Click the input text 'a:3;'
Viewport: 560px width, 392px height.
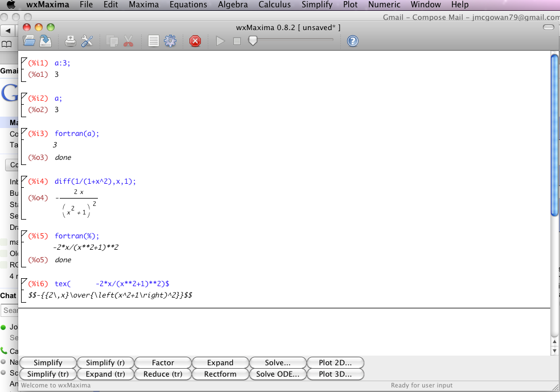[63, 63]
